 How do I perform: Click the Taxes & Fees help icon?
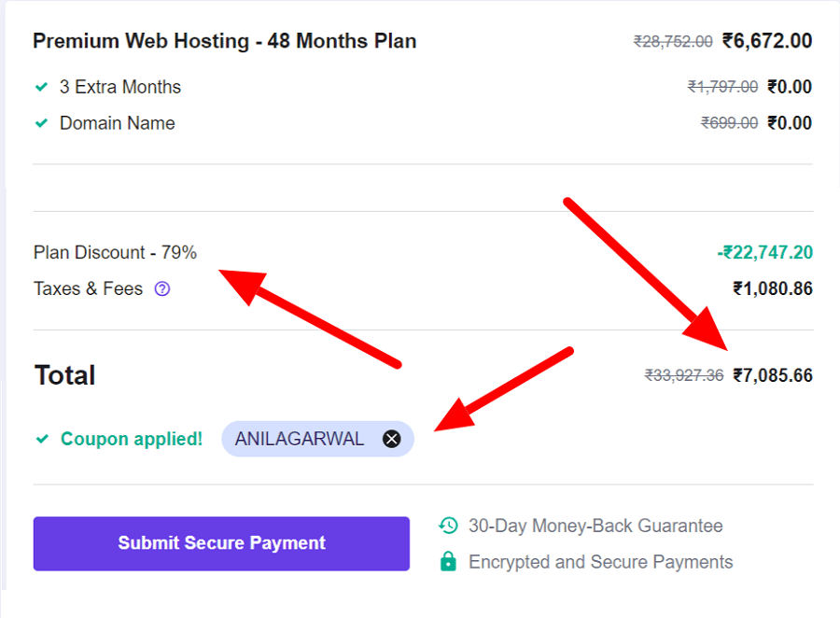(x=162, y=288)
